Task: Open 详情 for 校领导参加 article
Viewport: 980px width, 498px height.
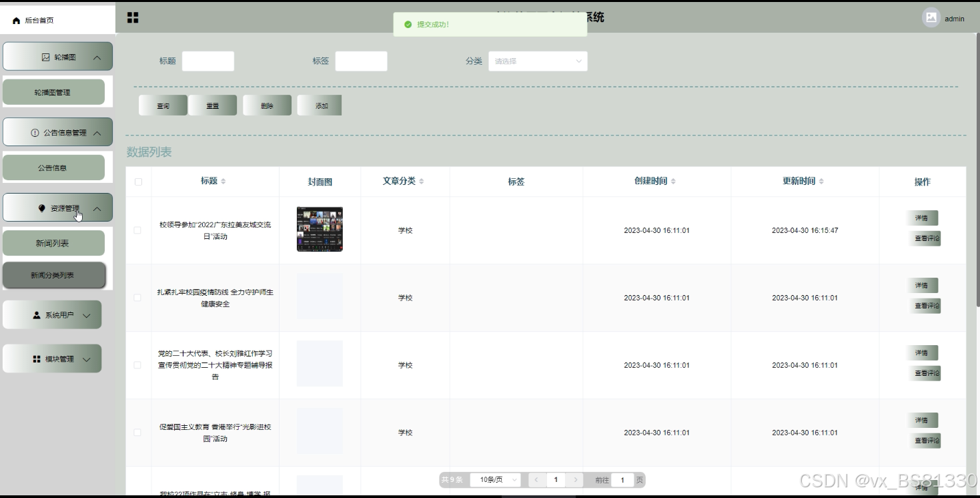Action: (x=922, y=218)
